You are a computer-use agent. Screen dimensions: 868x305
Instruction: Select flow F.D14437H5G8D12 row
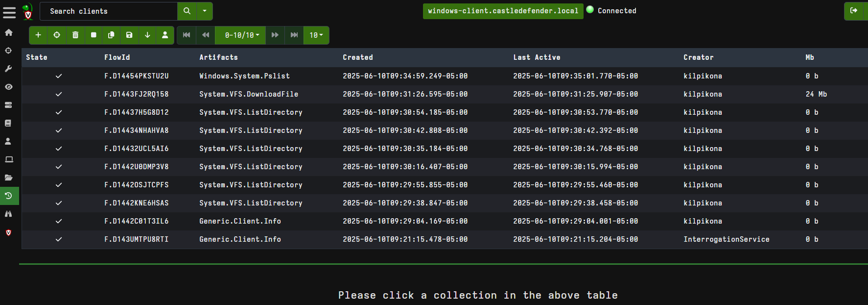(x=445, y=112)
